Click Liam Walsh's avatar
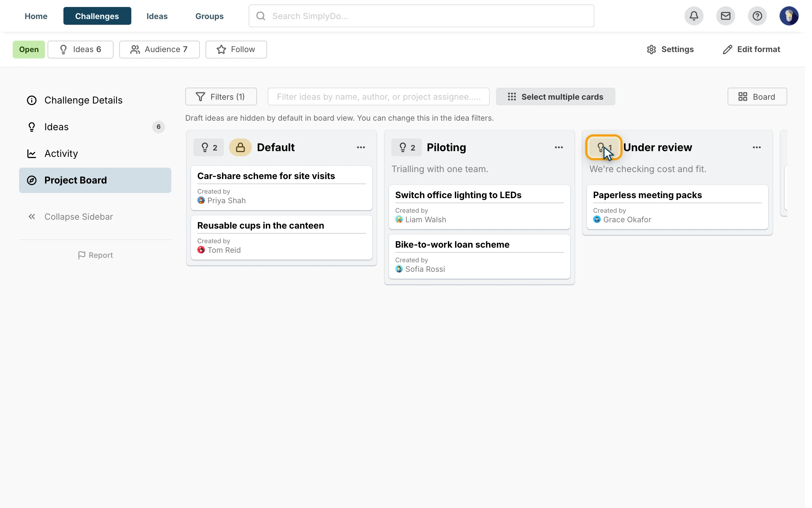Screen dimensions: 812x508 [x=399, y=220]
